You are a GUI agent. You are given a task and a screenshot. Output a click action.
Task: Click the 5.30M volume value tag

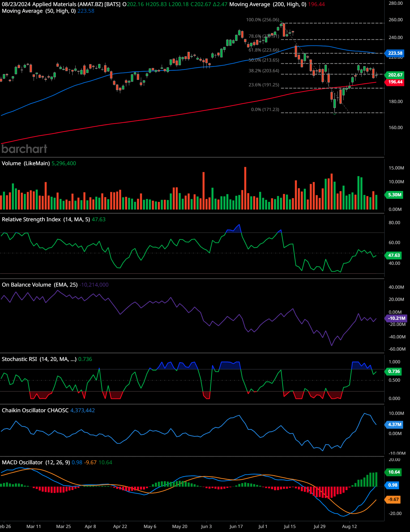pos(394,195)
